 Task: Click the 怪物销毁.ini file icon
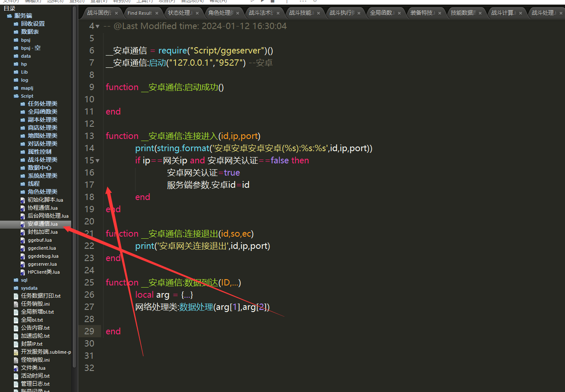tap(16, 360)
